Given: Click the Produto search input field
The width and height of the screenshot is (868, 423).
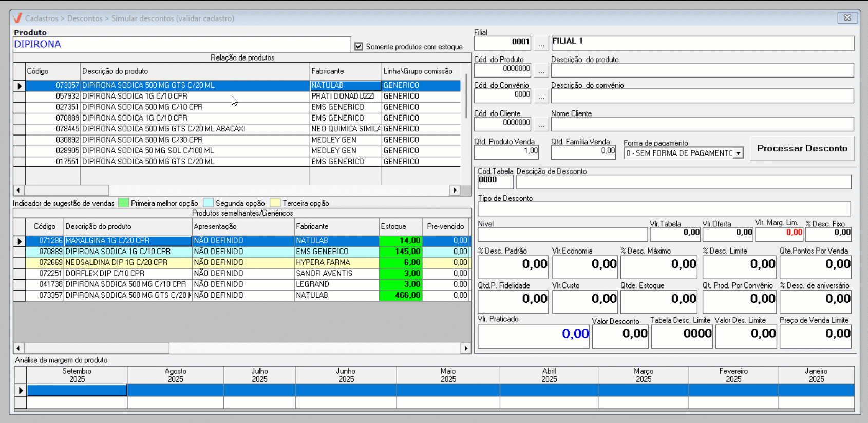Looking at the screenshot, I should click(x=182, y=44).
